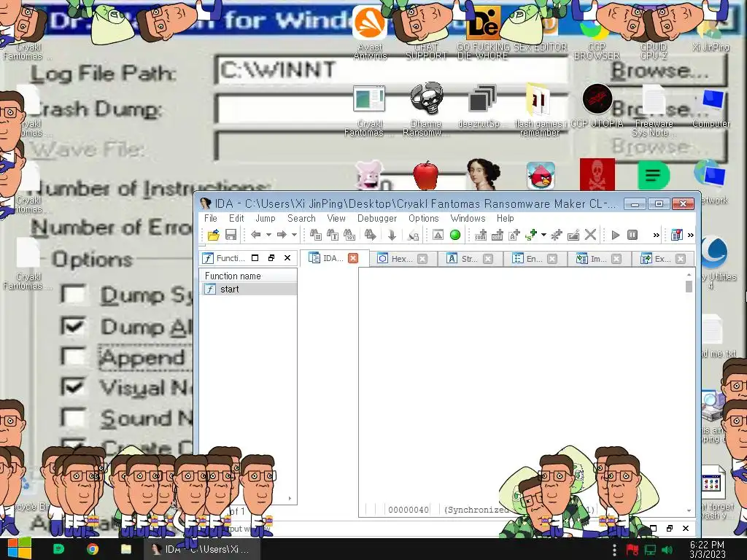Open the red skull poster desktop icon
The height and width of the screenshot is (560, 747).
597,175
